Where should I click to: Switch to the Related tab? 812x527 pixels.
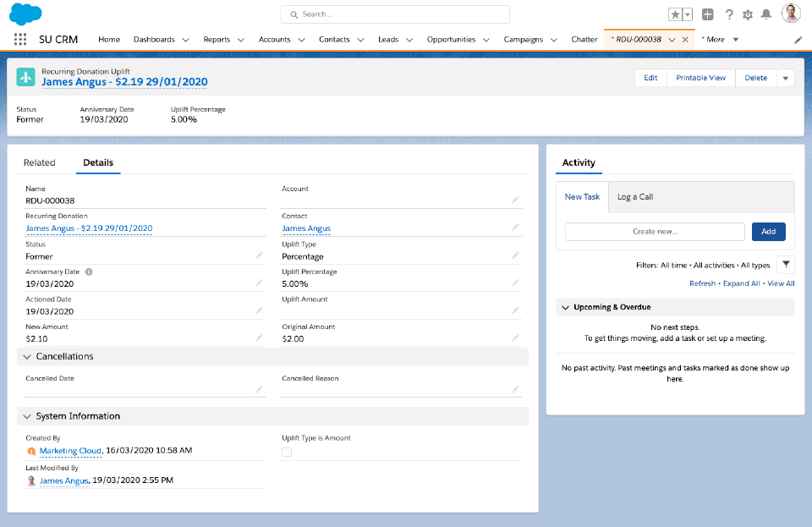pos(40,162)
